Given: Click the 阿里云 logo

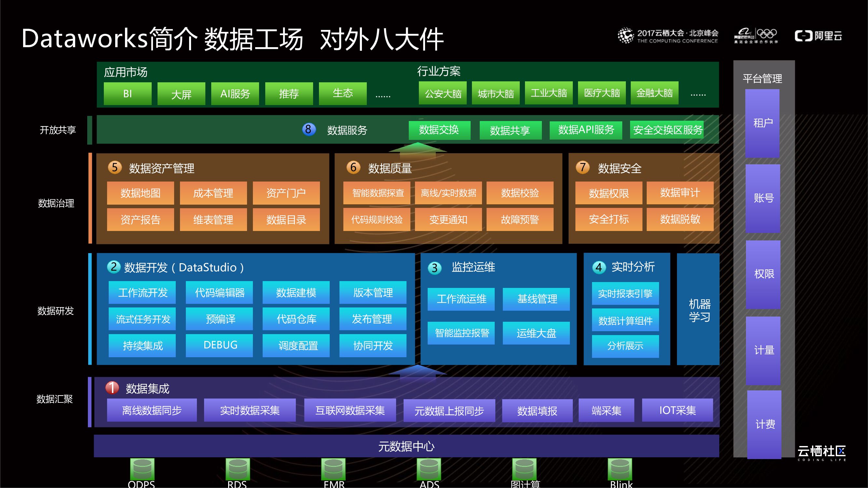Looking at the screenshot, I should tap(819, 36).
